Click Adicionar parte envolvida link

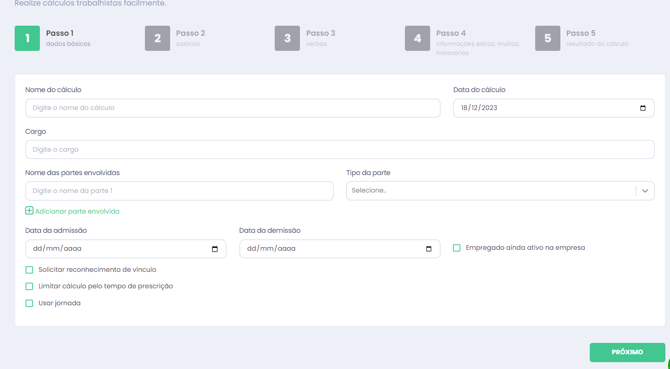point(77,211)
